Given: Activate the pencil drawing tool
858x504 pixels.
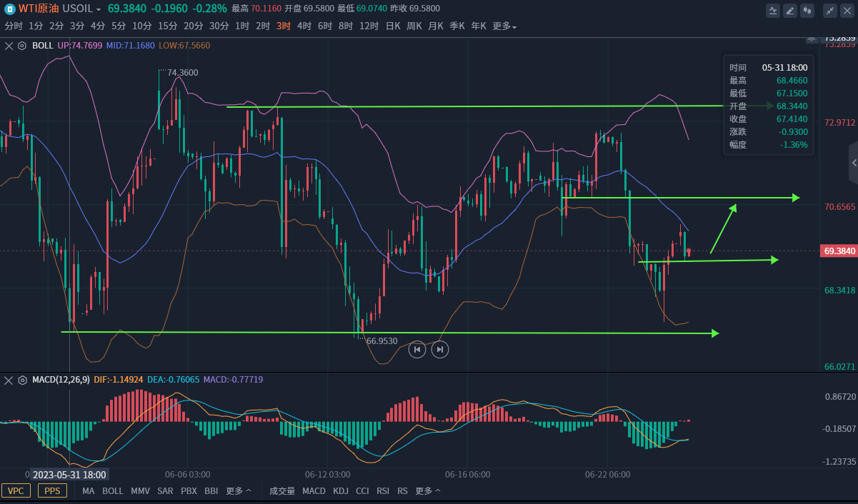Looking at the screenshot, I should pos(790,10).
